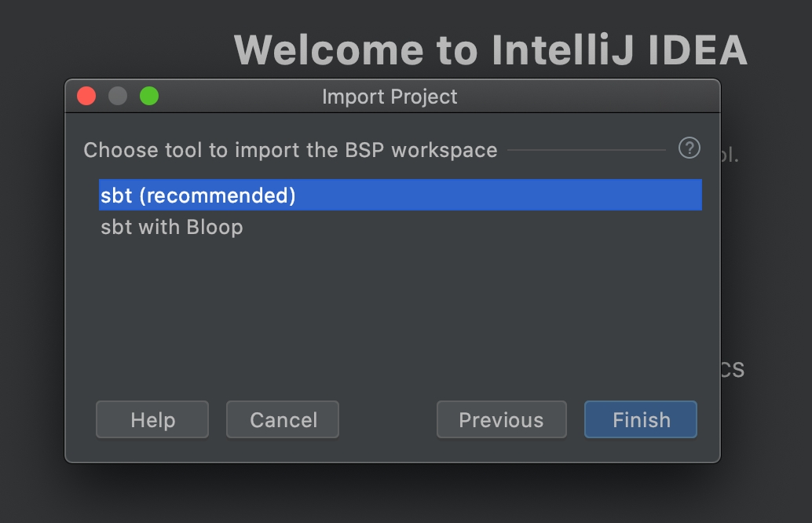Click the separator line beside the section label
This screenshot has width=812, height=523.
[x=586, y=149]
